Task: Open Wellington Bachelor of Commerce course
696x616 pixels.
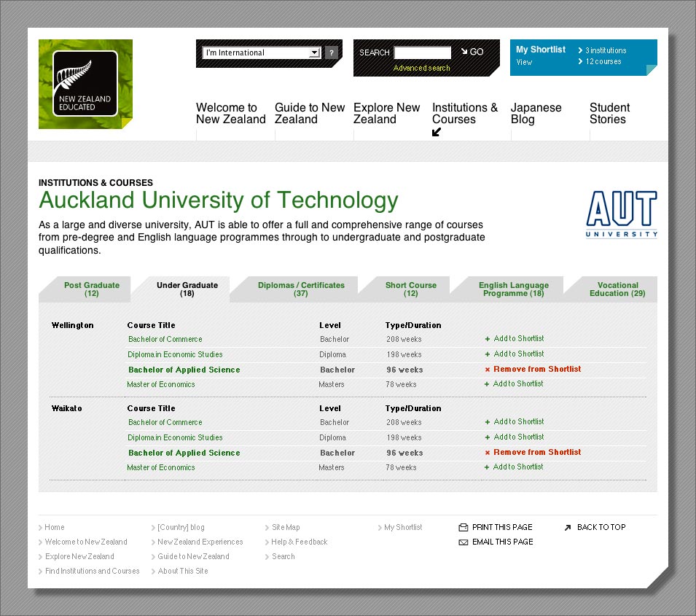Action: click(165, 339)
